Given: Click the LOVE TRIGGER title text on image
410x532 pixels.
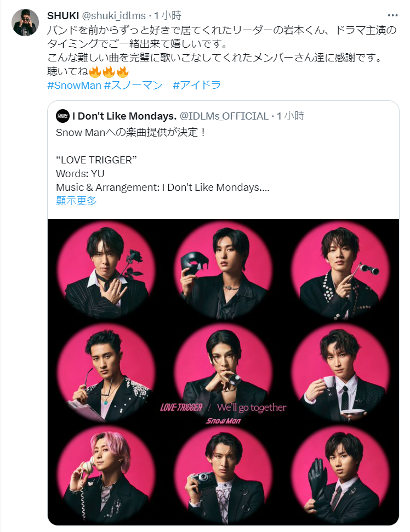Looking at the screenshot, I should [x=181, y=407].
